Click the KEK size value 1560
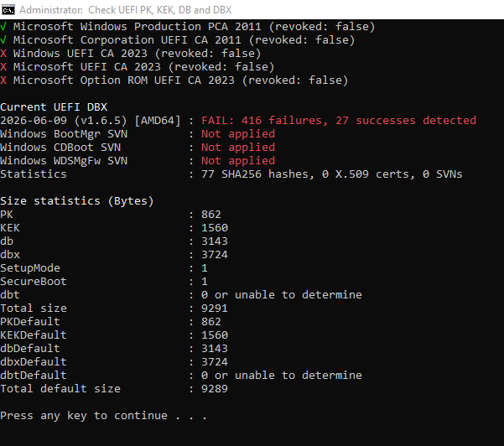 [215, 228]
